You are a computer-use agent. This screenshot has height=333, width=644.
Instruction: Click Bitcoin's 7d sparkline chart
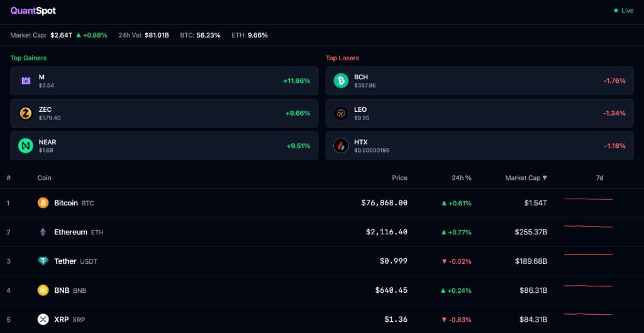[x=588, y=199]
